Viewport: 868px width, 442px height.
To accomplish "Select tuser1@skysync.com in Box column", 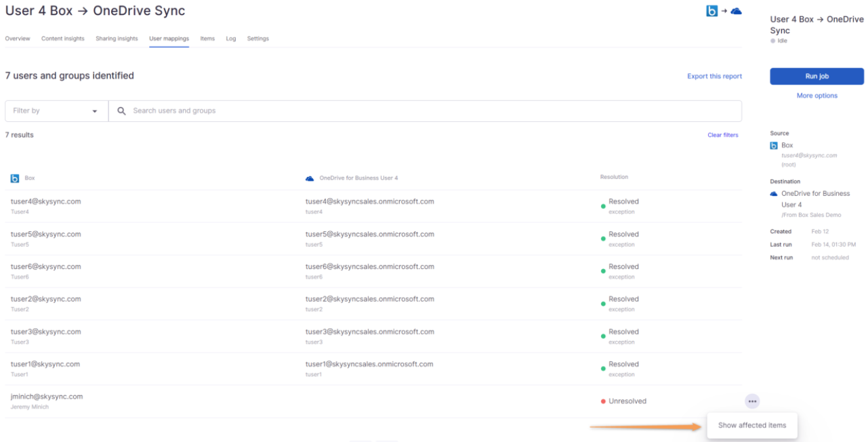I will pyautogui.click(x=45, y=364).
